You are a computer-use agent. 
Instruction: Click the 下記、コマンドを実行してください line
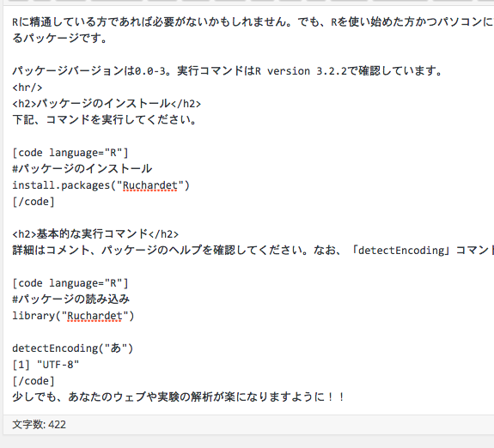(x=105, y=120)
